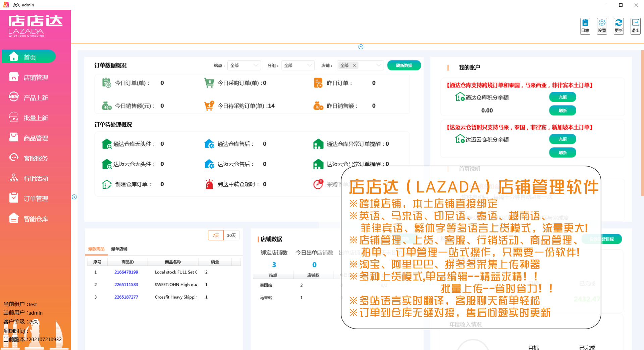Click the 昨日订单 icon
Viewport: 644px width, 350px height.
pyautogui.click(x=318, y=83)
